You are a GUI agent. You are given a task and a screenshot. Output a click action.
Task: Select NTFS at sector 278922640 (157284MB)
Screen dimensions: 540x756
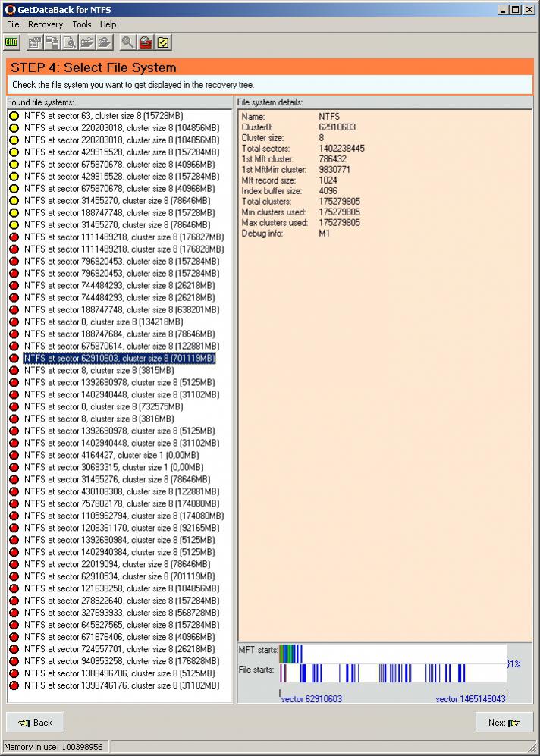click(121, 601)
